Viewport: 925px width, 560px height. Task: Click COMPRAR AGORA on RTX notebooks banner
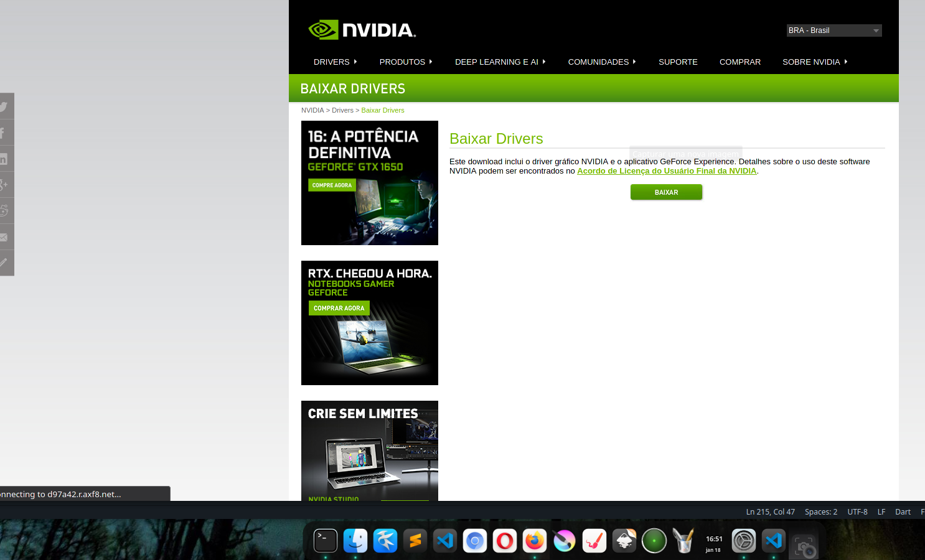click(x=339, y=308)
